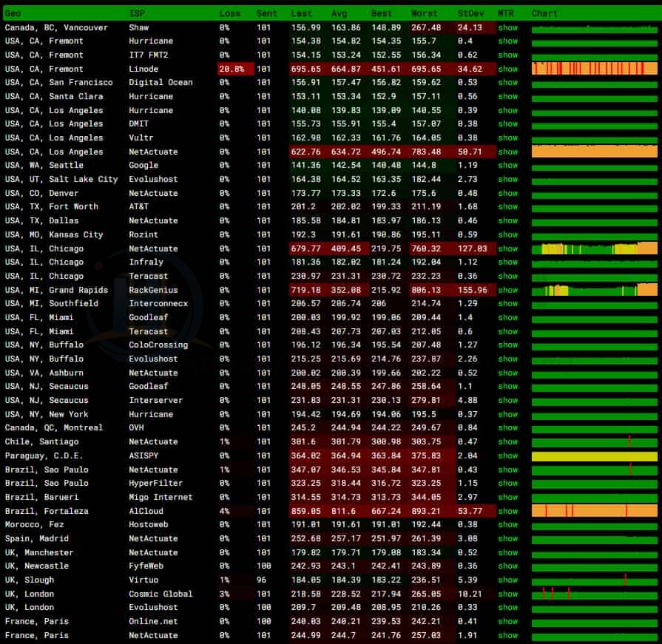Open MTR show link for Shaw Vancouver
The height and width of the screenshot is (644, 662).
click(x=507, y=27)
